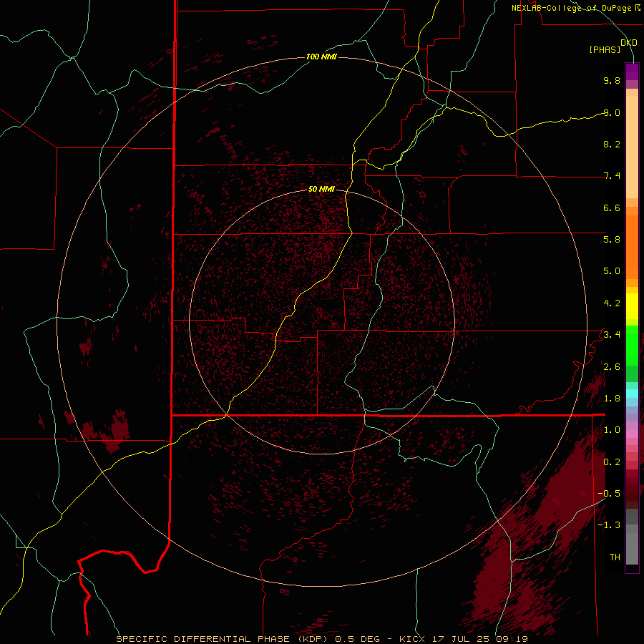This screenshot has height=644, width=644.
Task: Click the DKD label above color bar
Action: tap(629, 43)
